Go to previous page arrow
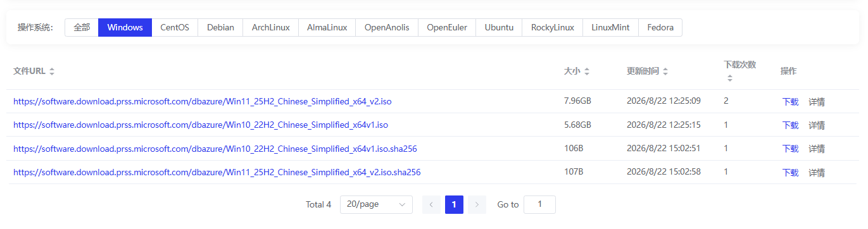This screenshot has height=229, width=868. (431, 204)
